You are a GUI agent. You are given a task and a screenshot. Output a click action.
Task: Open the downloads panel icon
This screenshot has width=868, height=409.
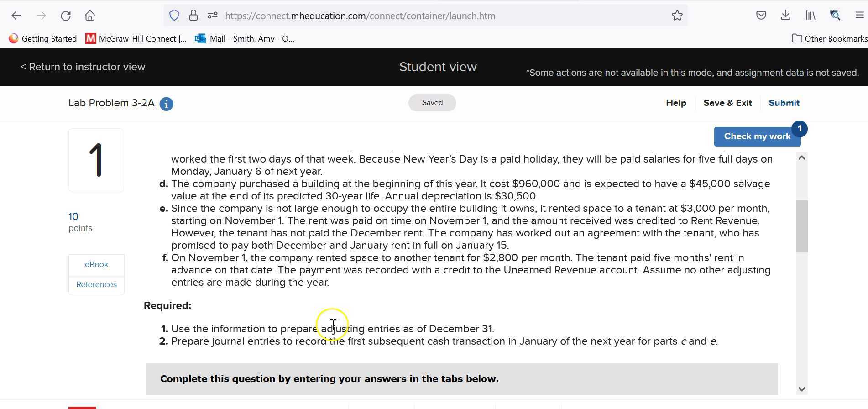click(x=785, y=16)
